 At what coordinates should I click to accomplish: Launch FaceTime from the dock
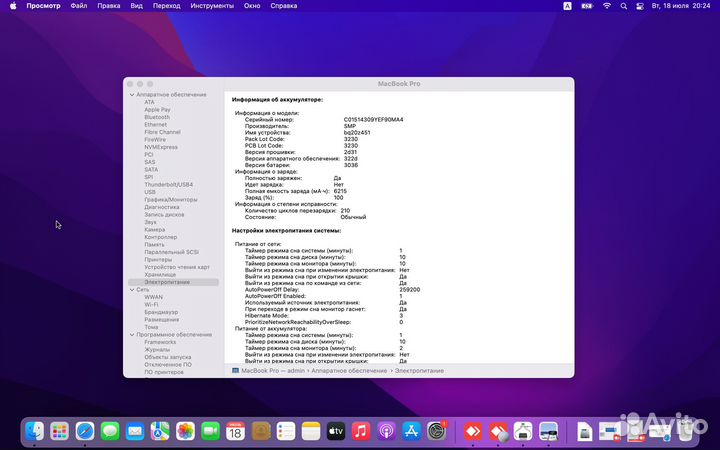210,431
